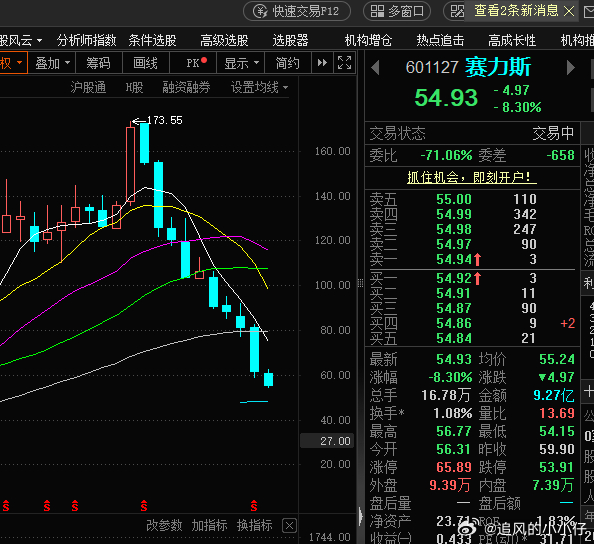Click stock code 601127

pyautogui.click(x=432, y=68)
